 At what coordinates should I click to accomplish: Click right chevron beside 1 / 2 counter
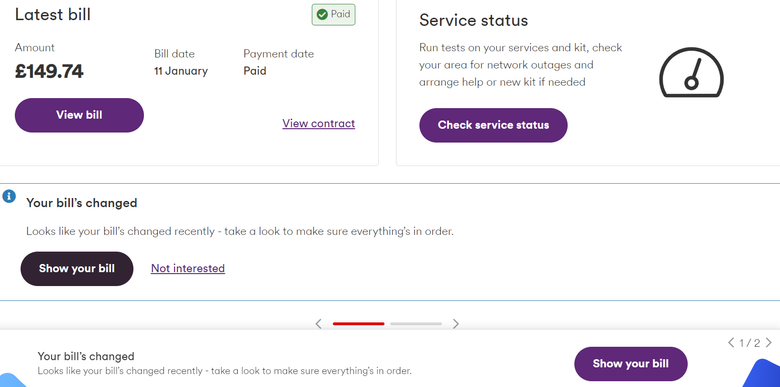click(769, 342)
